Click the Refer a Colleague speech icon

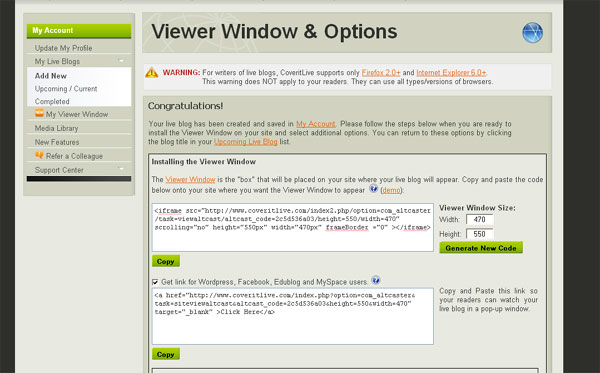(39, 155)
